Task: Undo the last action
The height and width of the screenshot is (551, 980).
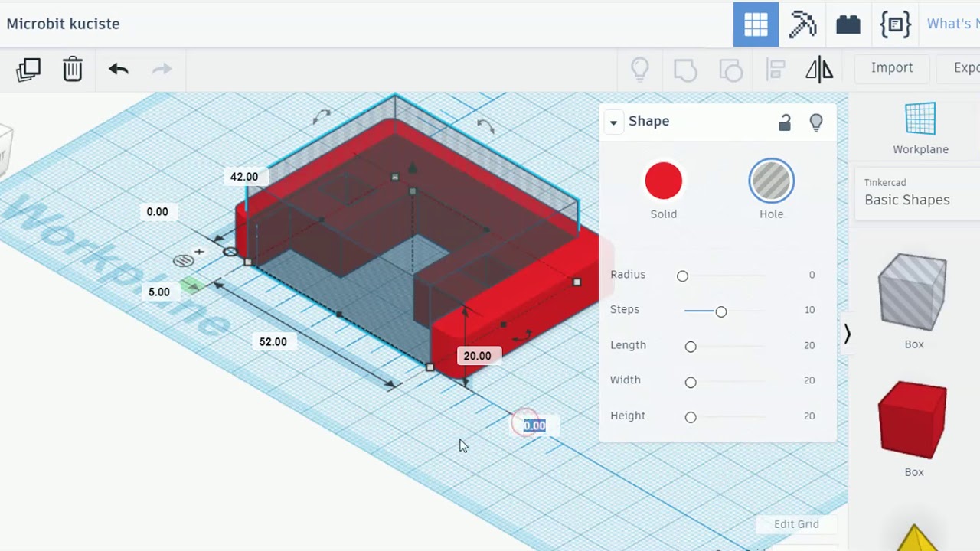Action: point(118,69)
